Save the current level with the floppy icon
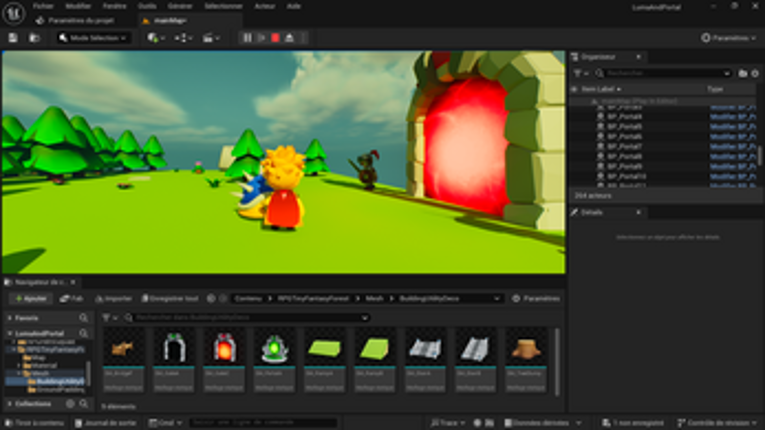 [x=13, y=38]
